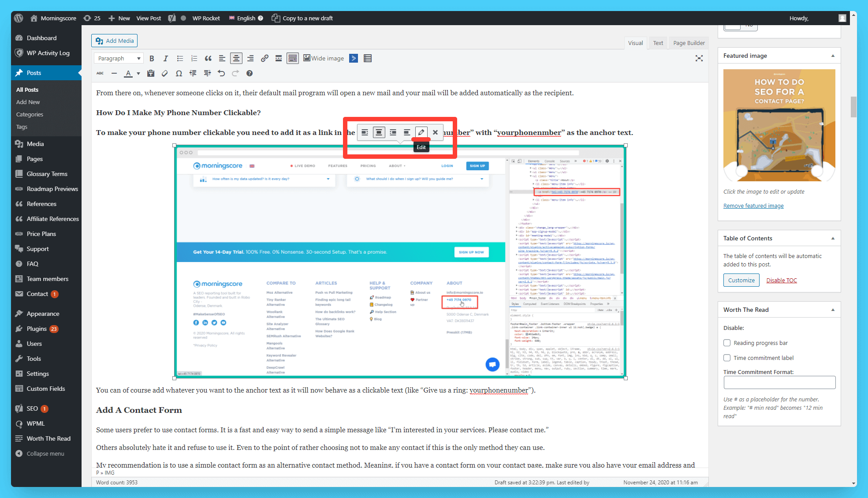Align image right in image toolbar

(x=393, y=132)
